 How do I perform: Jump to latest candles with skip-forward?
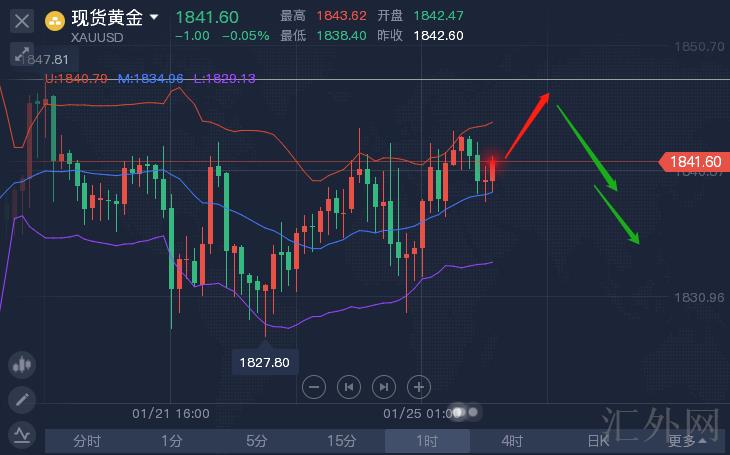383,386
